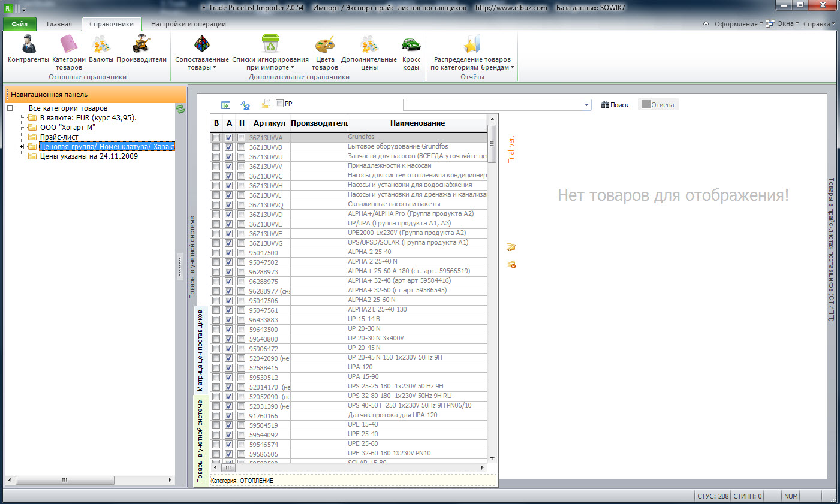840x504 pixels.
Task: Open the lower Товары в учетной системе tab
Action: point(200,441)
